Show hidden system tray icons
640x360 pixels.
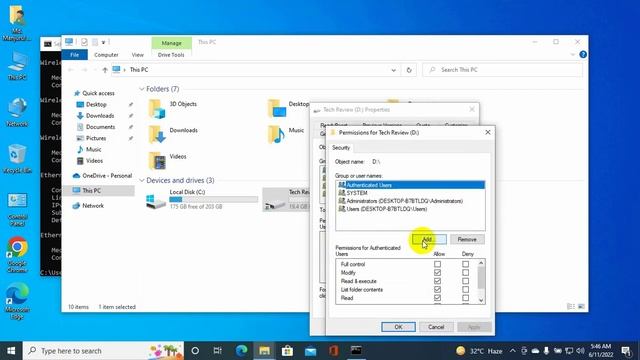tap(513, 351)
